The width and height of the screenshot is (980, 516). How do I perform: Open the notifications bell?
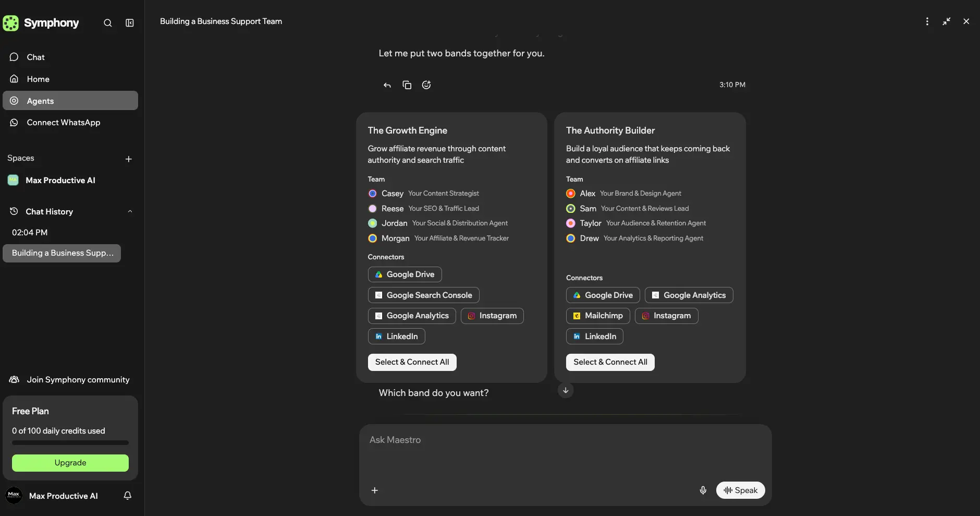click(x=128, y=496)
